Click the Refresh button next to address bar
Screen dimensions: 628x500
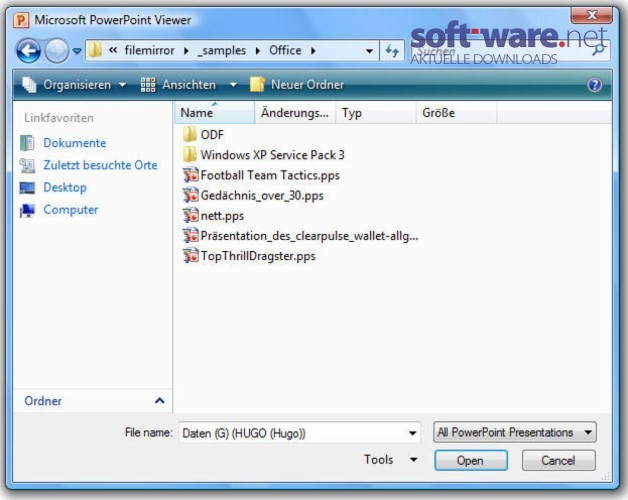pyautogui.click(x=392, y=51)
